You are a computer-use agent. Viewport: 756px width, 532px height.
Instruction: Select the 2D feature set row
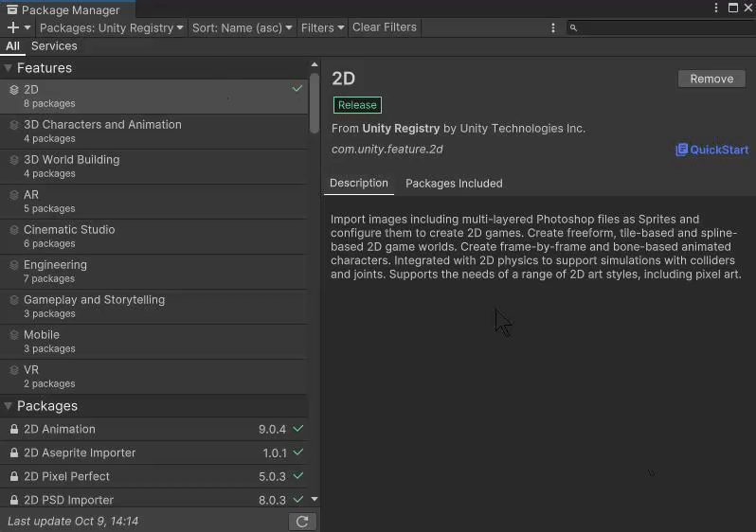coord(153,97)
